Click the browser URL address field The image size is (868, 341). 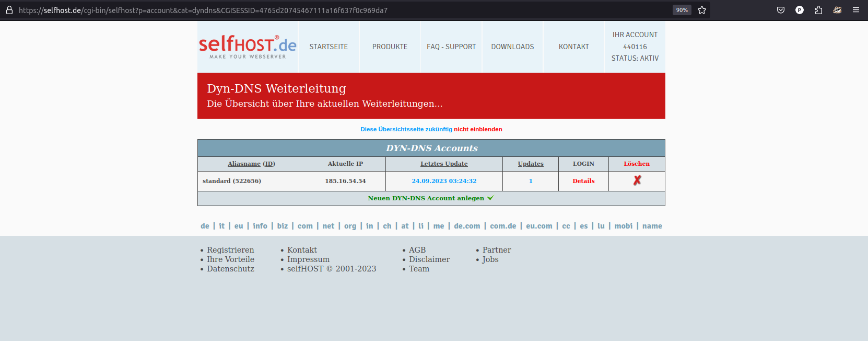click(339, 10)
